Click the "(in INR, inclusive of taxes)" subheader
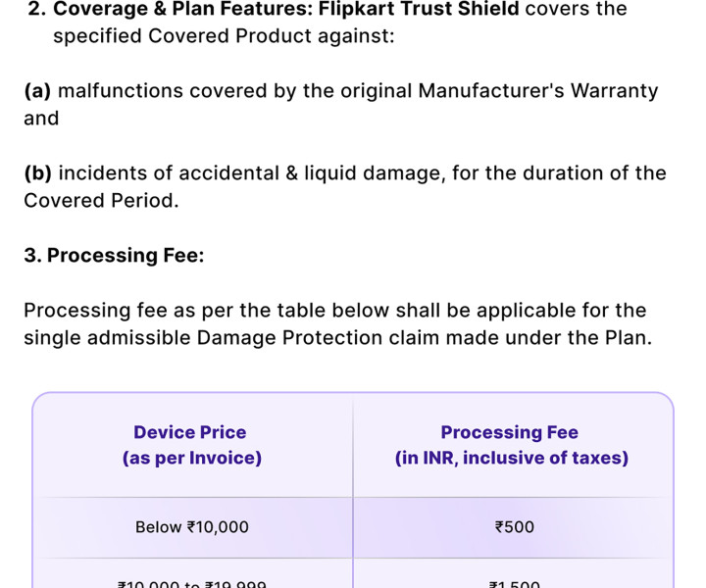This screenshot has height=588, width=706. coord(512,458)
